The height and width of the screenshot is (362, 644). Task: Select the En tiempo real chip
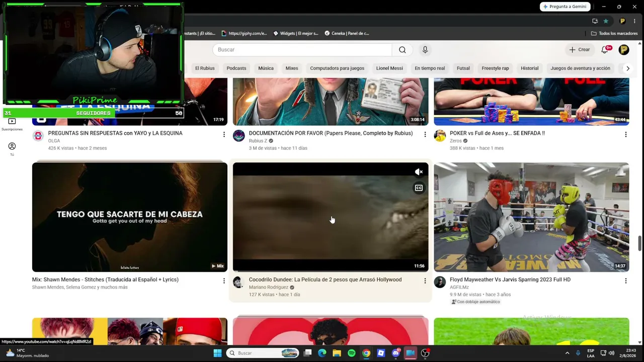[430, 68]
